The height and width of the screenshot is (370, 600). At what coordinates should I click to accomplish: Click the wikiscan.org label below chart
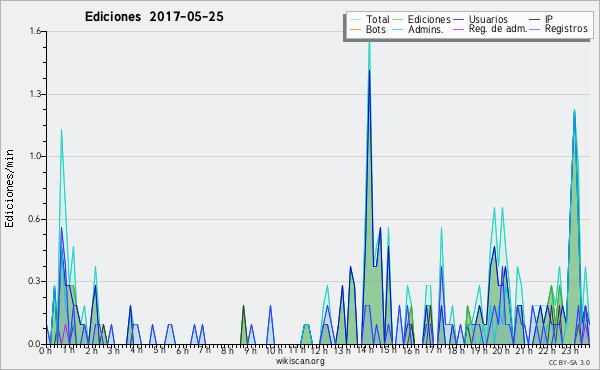[x=300, y=361]
